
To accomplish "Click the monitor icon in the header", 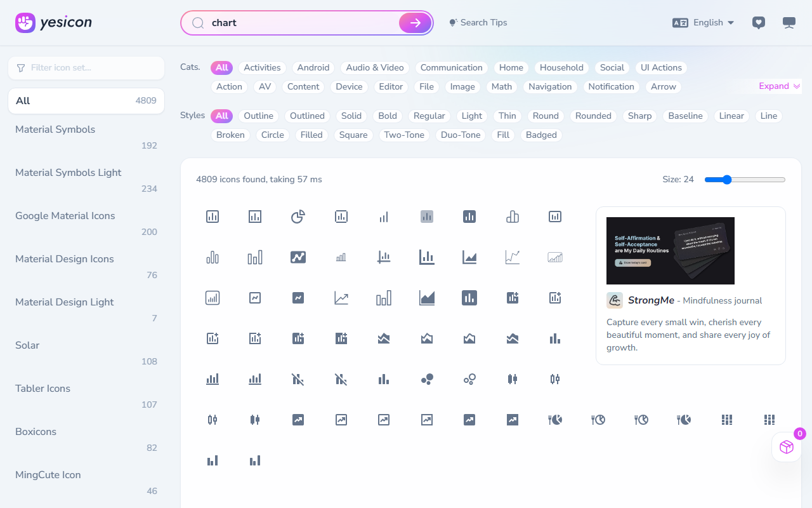I will (789, 23).
